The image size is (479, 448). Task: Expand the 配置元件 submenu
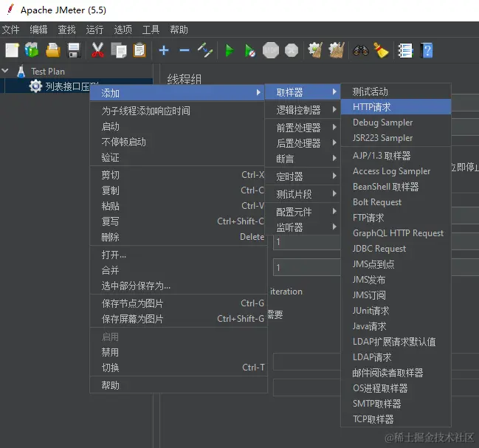[303, 212]
